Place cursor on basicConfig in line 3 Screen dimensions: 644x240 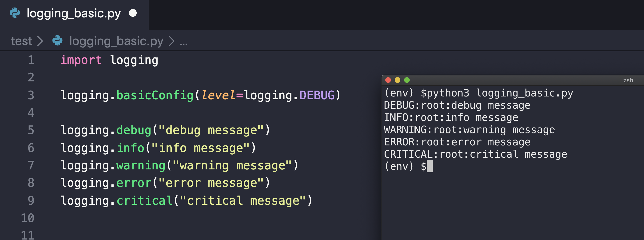click(x=155, y=95)
